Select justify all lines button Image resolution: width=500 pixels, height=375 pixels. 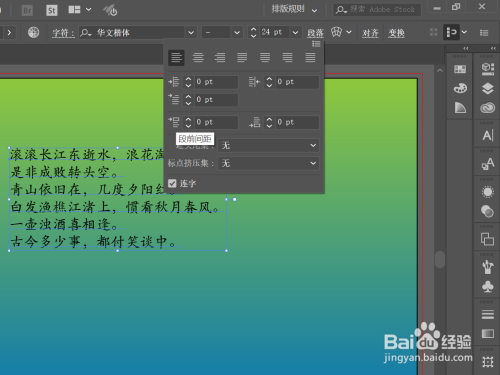(x=310, y=58)
